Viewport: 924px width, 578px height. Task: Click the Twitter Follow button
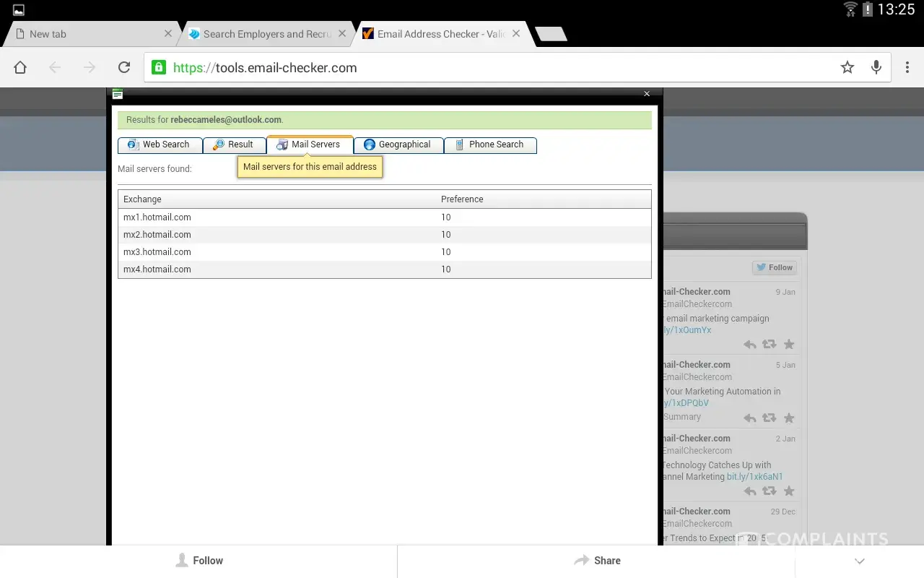(774, 267)
